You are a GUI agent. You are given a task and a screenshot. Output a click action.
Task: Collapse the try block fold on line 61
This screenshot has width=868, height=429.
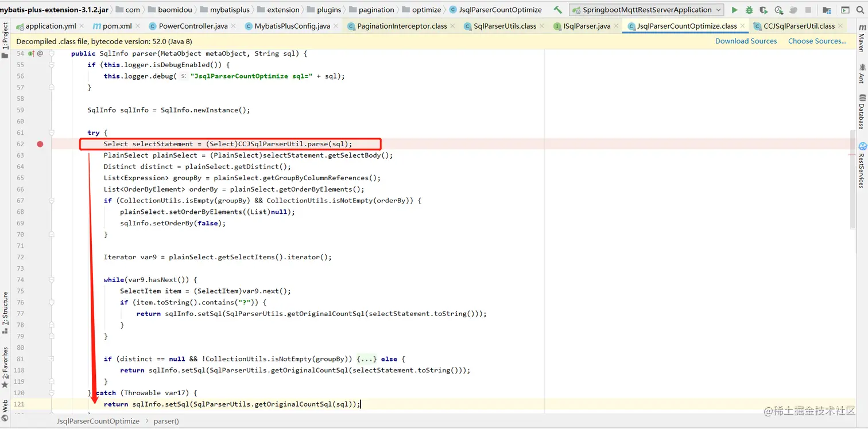point(52,132)
